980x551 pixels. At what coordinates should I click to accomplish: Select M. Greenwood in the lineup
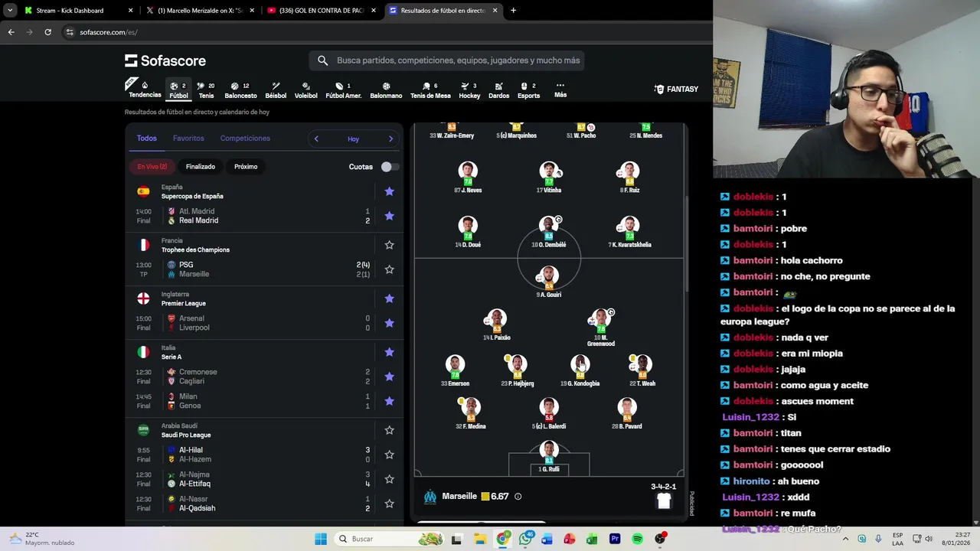tap(601, 328)
